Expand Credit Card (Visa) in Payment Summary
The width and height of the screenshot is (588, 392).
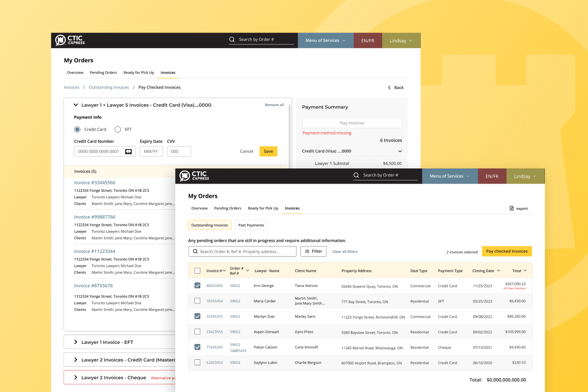[400, 151]
